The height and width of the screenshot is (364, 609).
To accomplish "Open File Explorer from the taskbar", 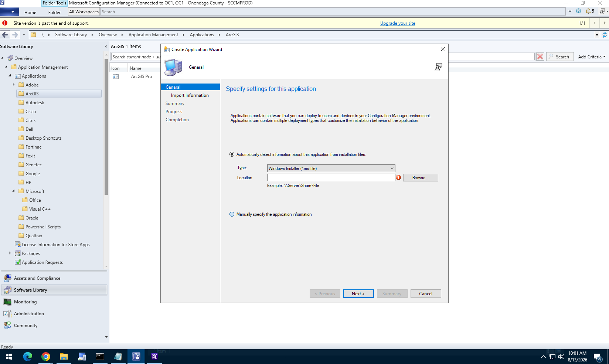I will tap(64, 357).
